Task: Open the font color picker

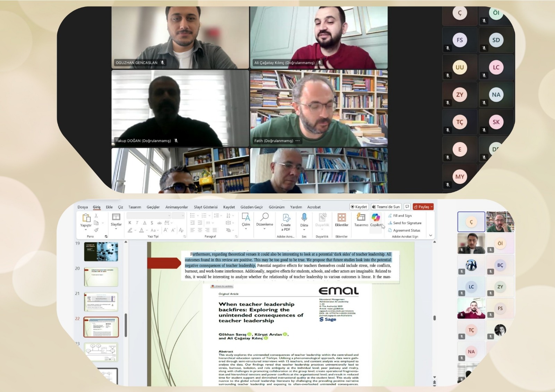Action: (x=142, y=230)
